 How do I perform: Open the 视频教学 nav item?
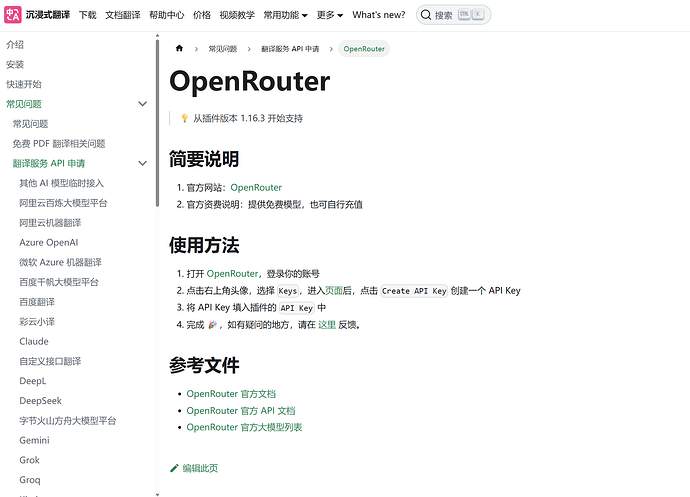237,15
